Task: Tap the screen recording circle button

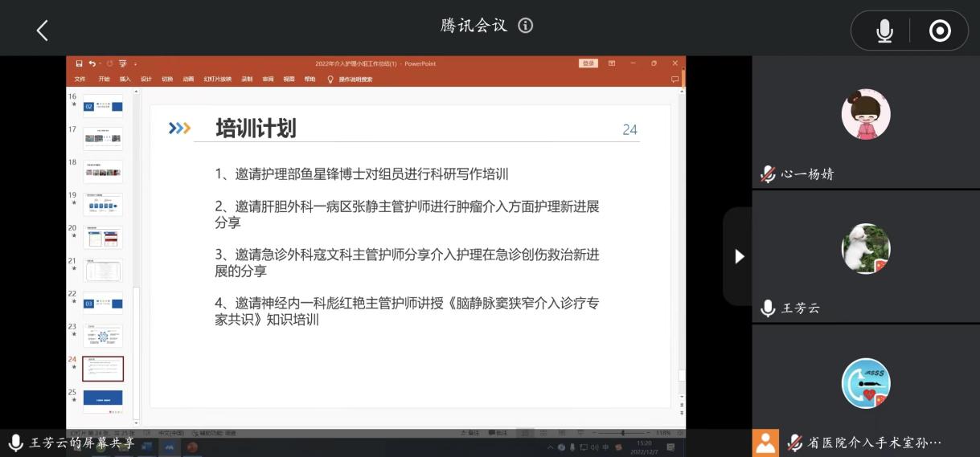Action: click(x=940, y=31)
